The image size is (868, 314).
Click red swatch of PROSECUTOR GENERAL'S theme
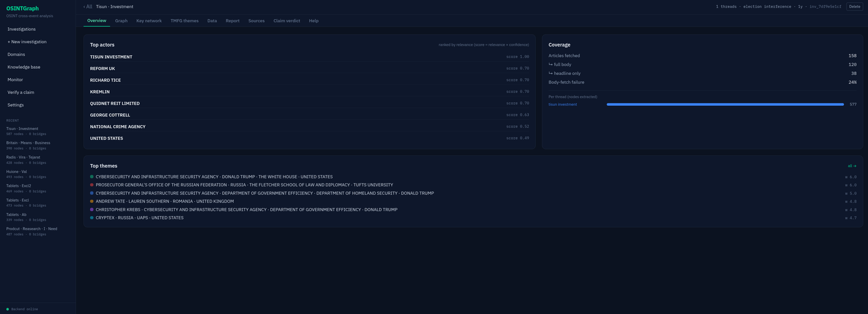point(92,185)
